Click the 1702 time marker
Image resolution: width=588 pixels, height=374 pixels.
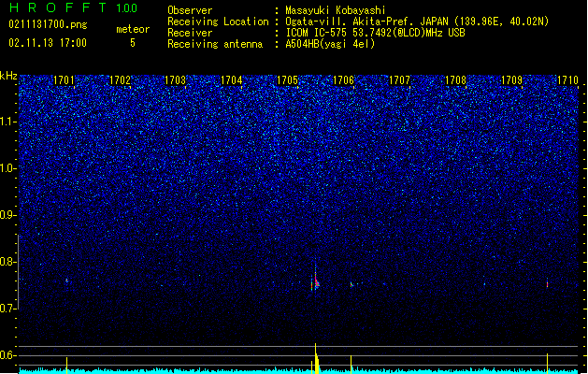pos(120,80)
